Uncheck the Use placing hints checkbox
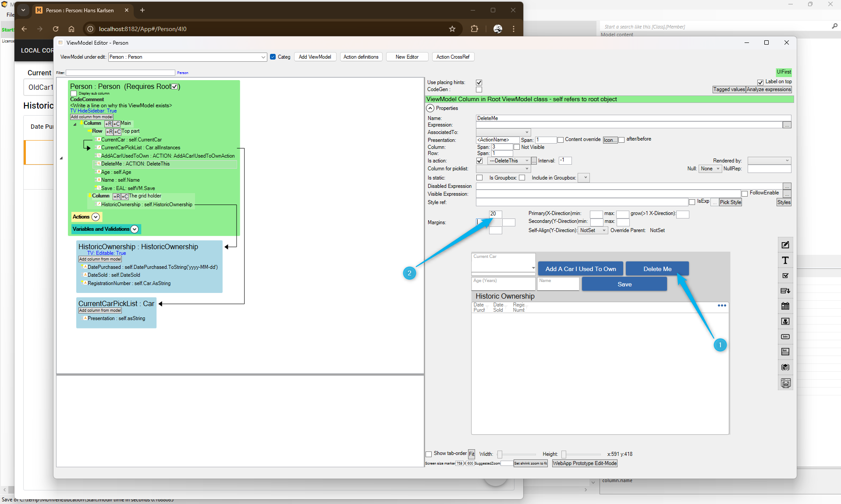Viewport: 841px width, 504px height. [479, 82]
